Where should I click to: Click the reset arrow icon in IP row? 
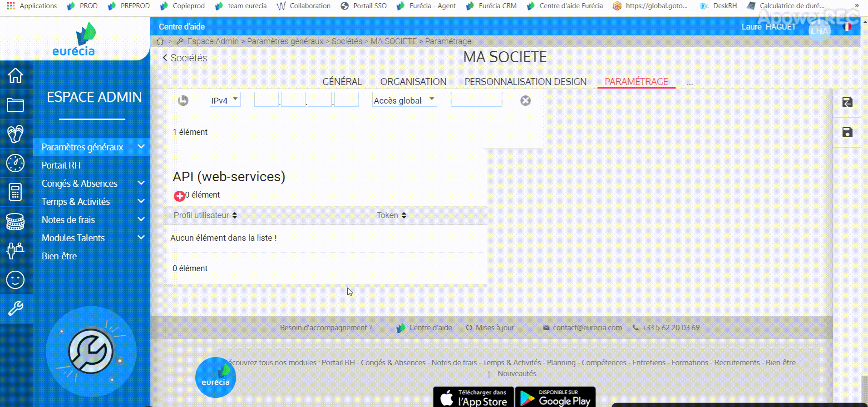coord(183,100)
